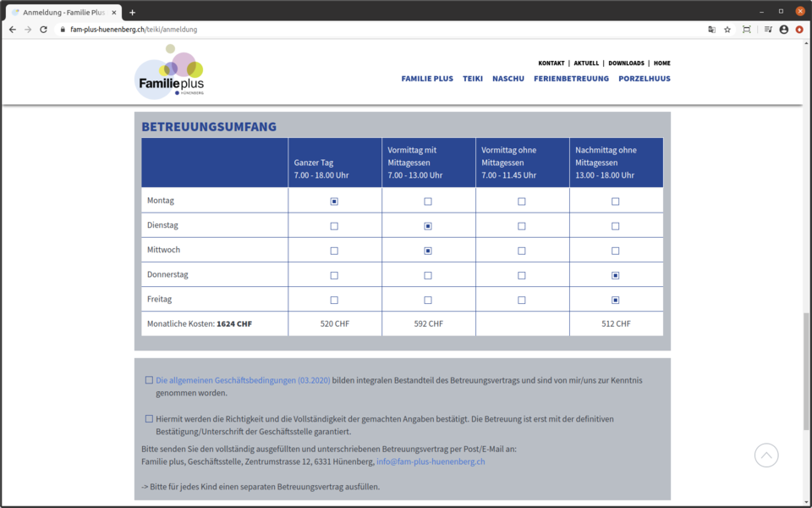Open the FERIENBETREUUNG menu item
Viewport: 812px width, 508px height.
[571, 79]
